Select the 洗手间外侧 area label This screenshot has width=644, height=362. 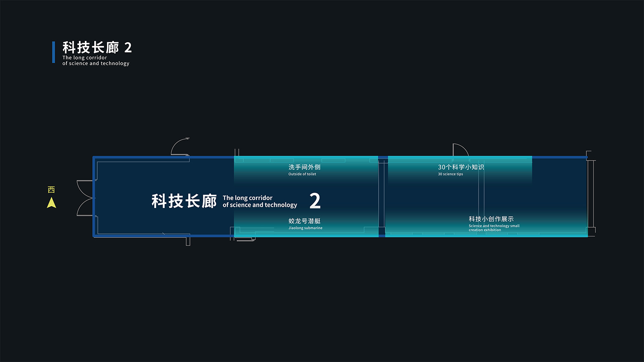[x=304, y=167]
